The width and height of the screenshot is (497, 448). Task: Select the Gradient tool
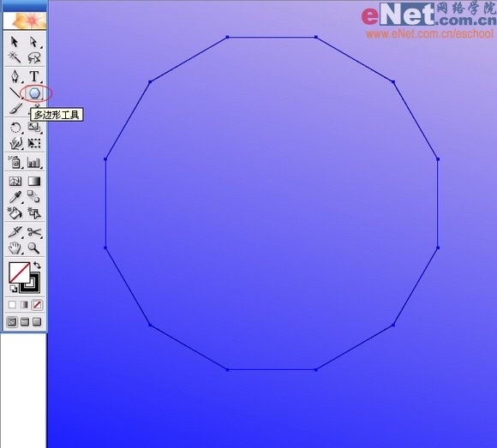coord(34,181)
